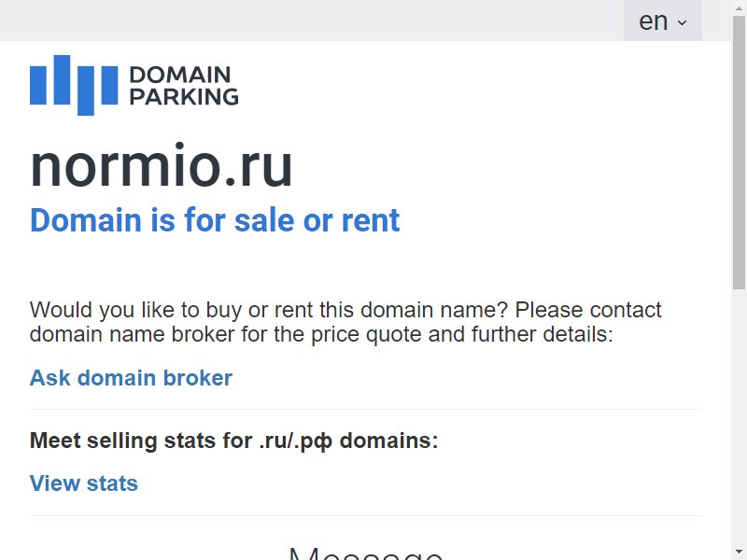Click the divider line above "Meet selling stats"
The image size is (747, 560).
pyautogui.click(x=366, y=409)
